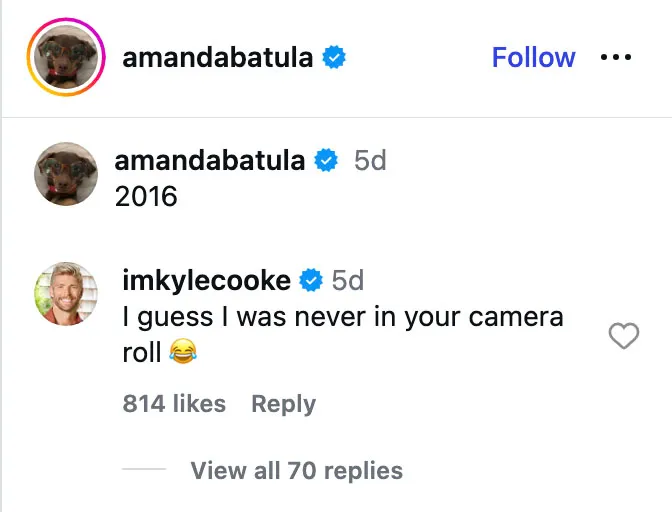Visit imkylecooke's profile via username
Viewport: 672px width, 512px height.
[206, 281]
